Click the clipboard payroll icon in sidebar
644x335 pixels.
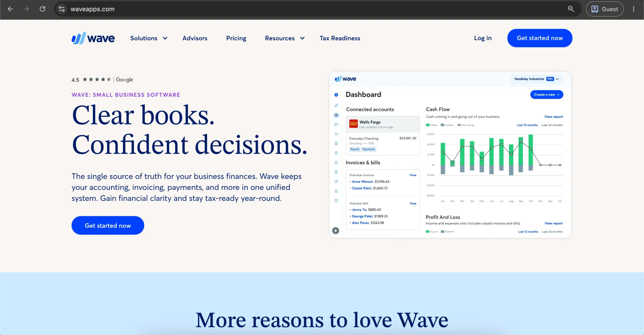pyautogui.click(x=336, y=172)
